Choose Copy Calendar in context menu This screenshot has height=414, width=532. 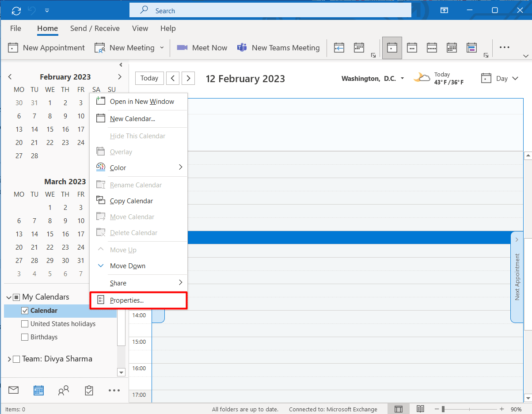[x=131, y=201]
